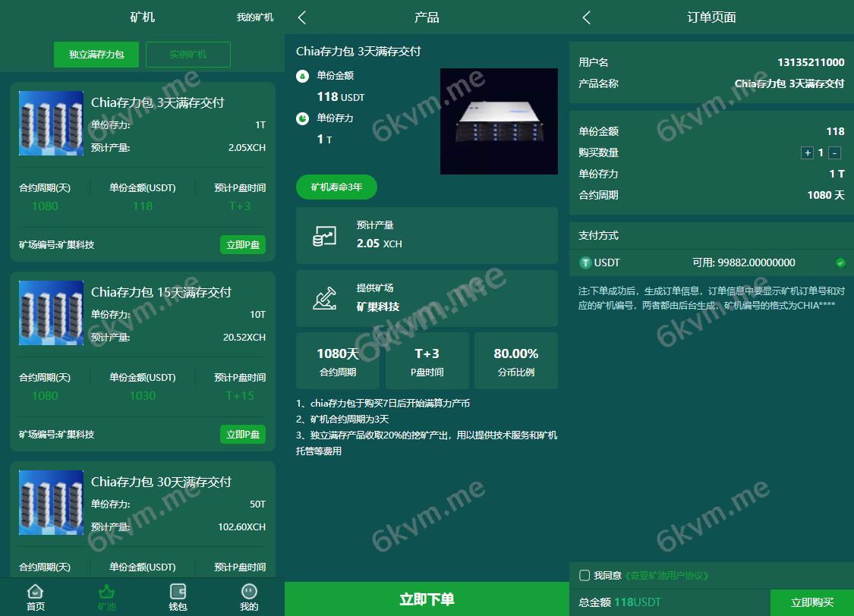Switch to the 独立满存力包 tab

[x=96, y=55]
